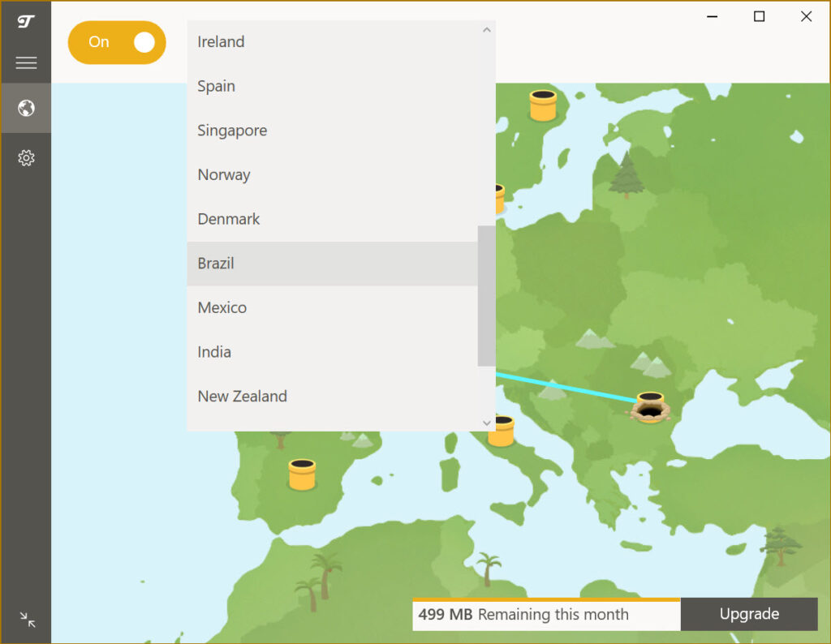This screenshot has width=831, height=644.
Task: Select the tunnel pipe in Italy
Action: pos(502,431)
